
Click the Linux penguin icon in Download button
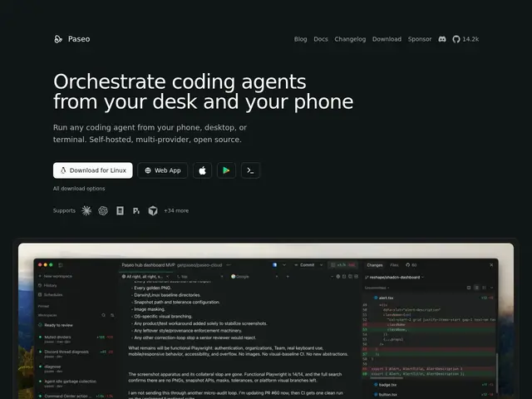click(x=63, y=170)
